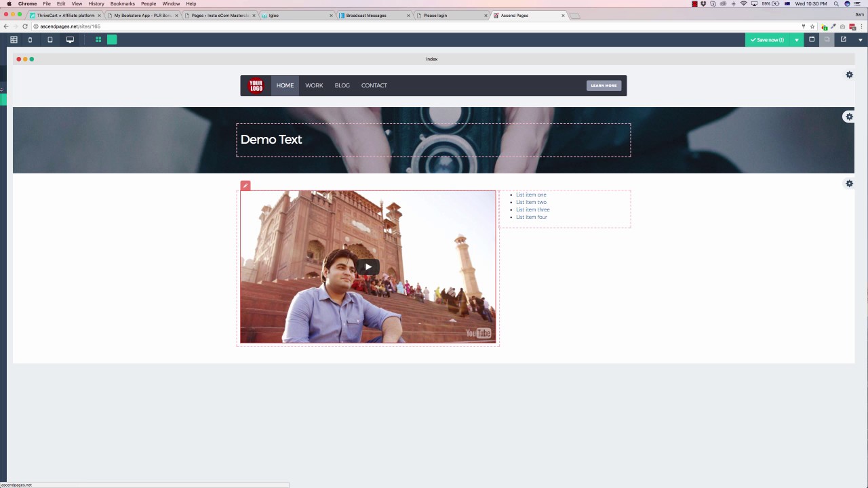Click the 'index' page title bar
The height and width of the screenshot is (488, 868).
pos(433,59)
